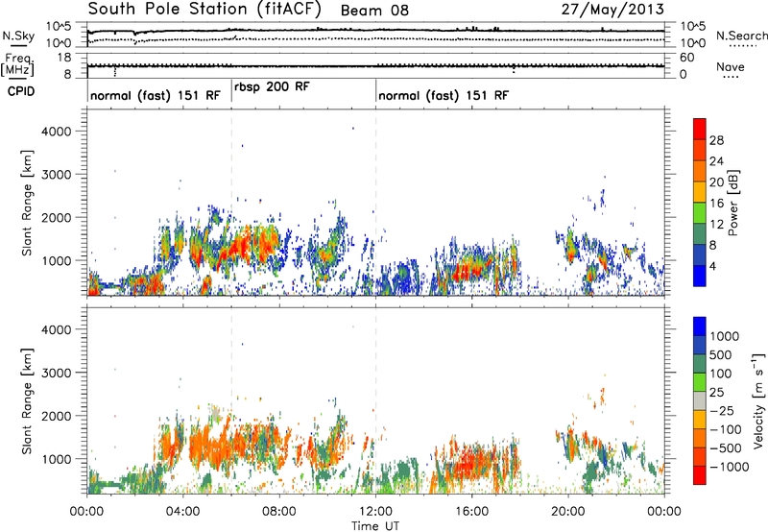Screen dimensions: 768x532
Task: Select the '-100' Velocity colorbar value
Action: coord(726,429)
